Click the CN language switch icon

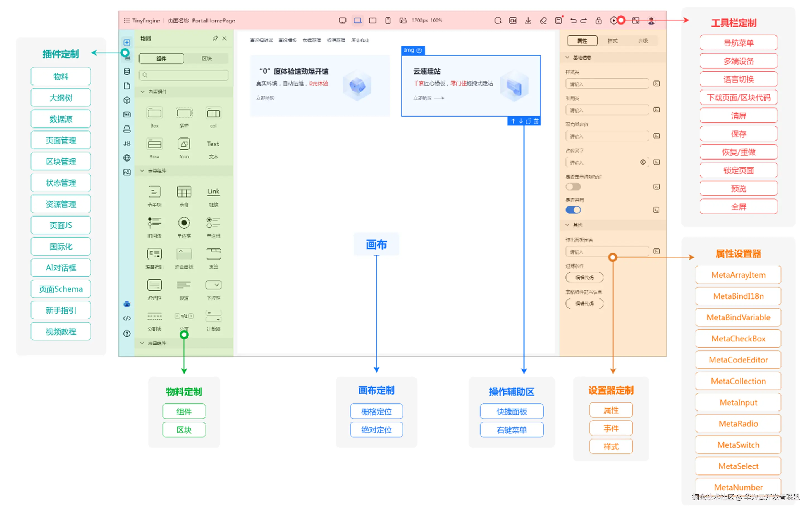(x=513, y=21)
